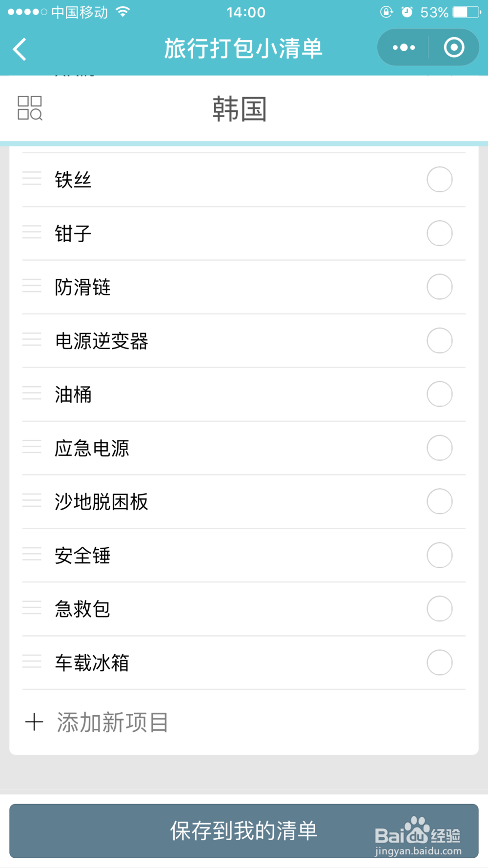This screenshot has height=868, width=488.
Task: Check off 铁丝 item circle
Action: (439, 179)
